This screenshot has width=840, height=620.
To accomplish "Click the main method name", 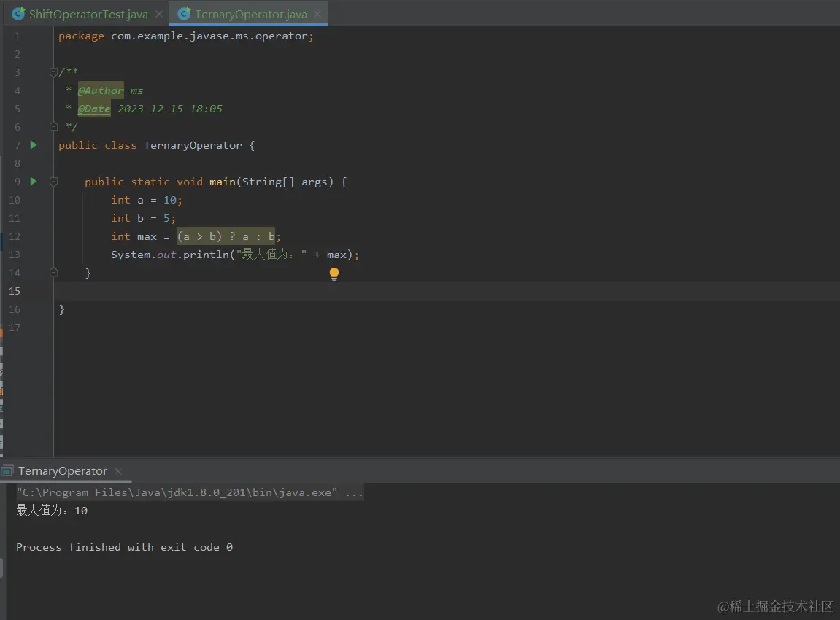I will point(223,182).
